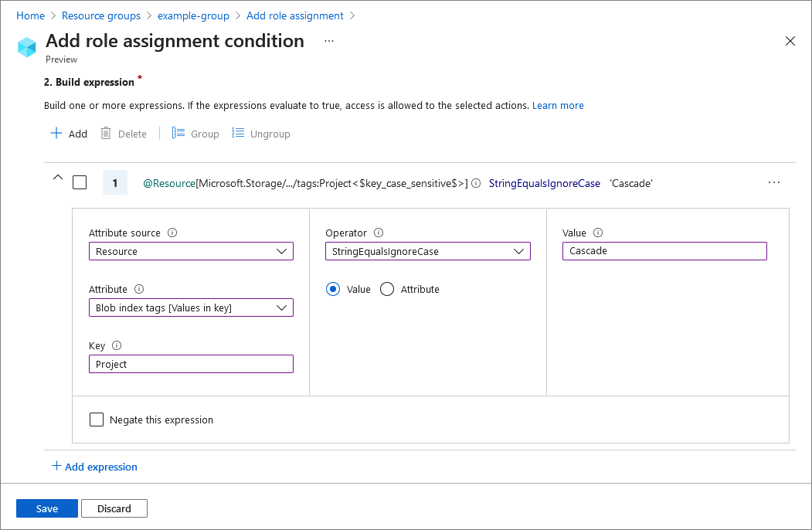This screenshot has height=530, width=812.
Task: Open the Learn more link
Action: [x=558, y=105]
